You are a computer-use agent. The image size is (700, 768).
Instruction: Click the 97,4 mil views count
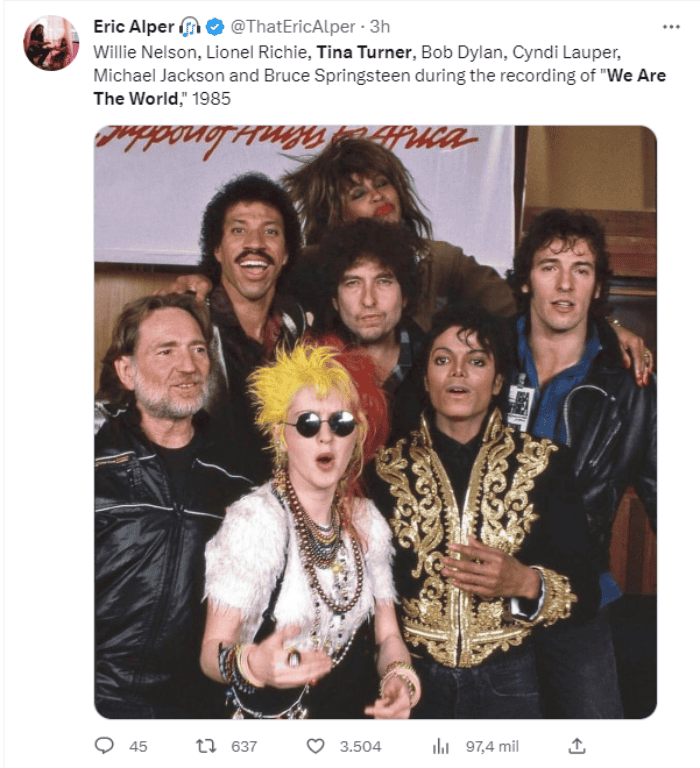pyautogui.click(x=492, y=746)
